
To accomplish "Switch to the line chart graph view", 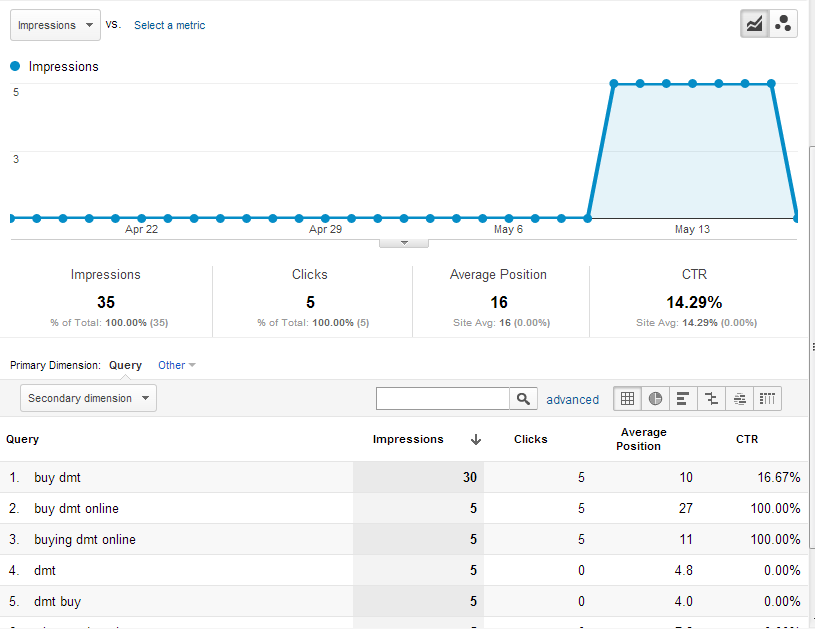I will point(753,22).
